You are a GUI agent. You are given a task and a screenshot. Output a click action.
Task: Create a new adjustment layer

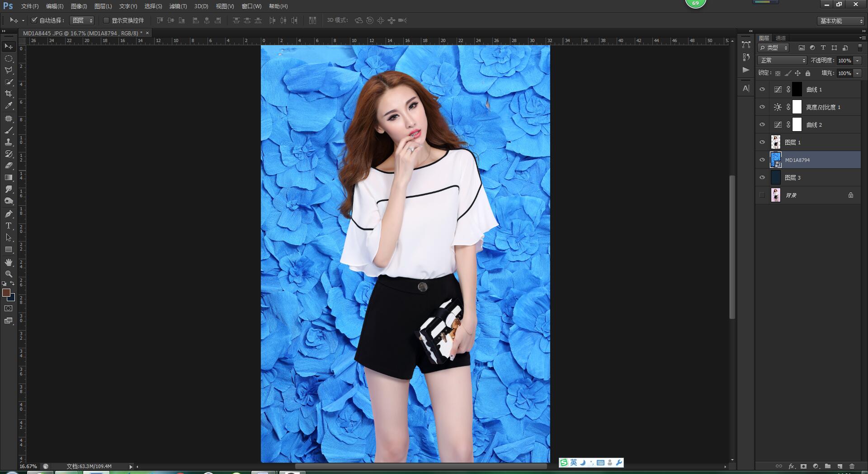pos(816,466)
